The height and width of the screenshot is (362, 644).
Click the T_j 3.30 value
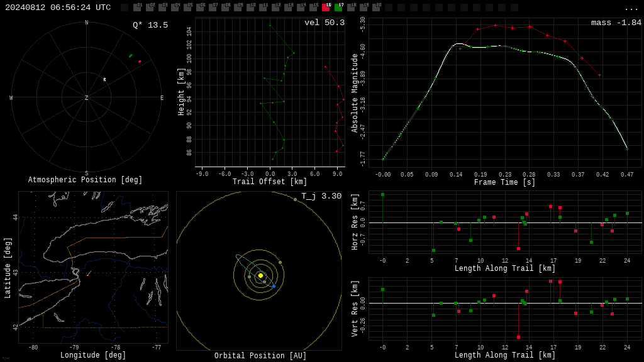tap(321, 196)
